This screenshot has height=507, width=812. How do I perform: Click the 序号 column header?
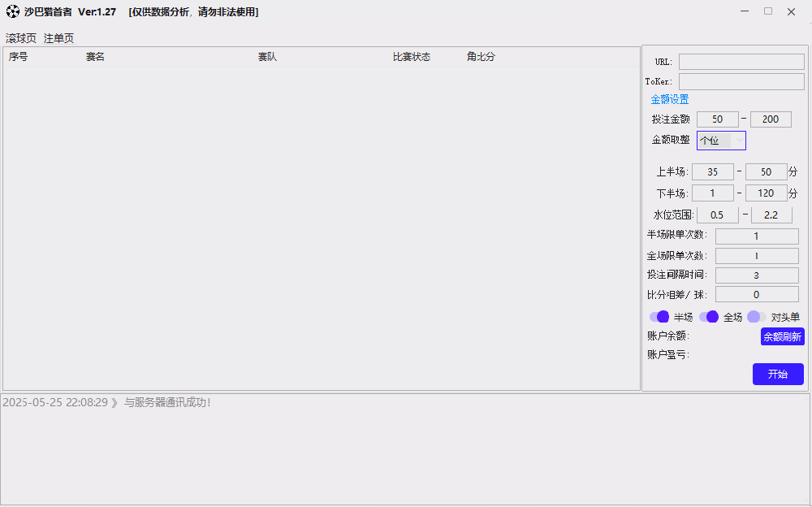pos(19,57)
